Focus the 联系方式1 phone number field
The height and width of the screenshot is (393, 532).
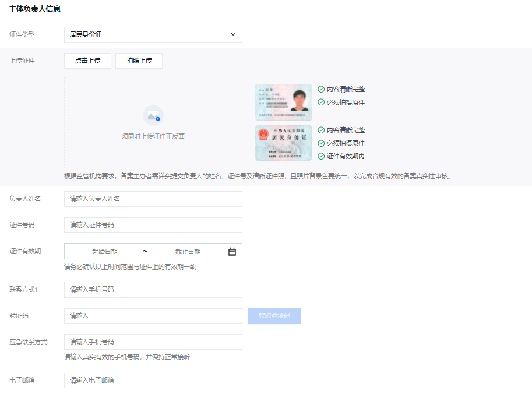coord(153,289)
